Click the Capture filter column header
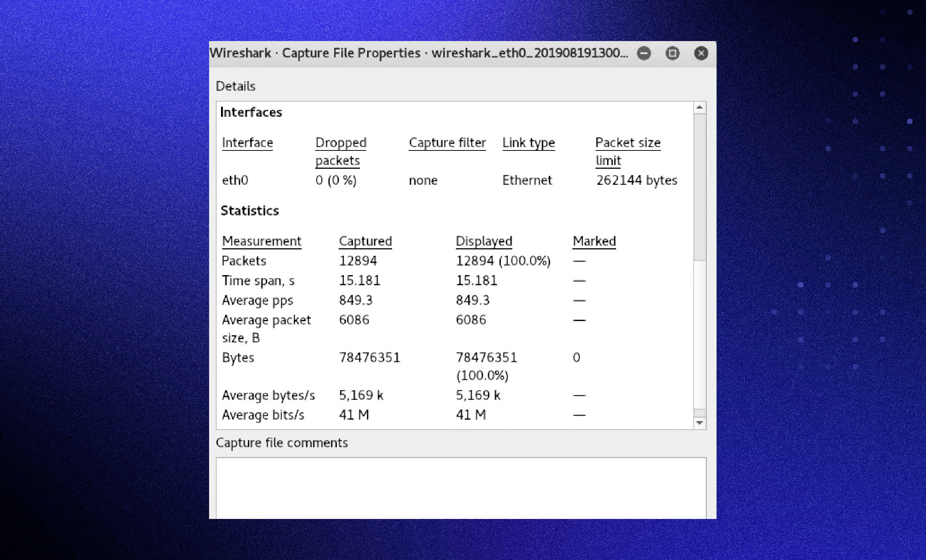The width and height of the screenshot is (926, 560). coord(447,143)
